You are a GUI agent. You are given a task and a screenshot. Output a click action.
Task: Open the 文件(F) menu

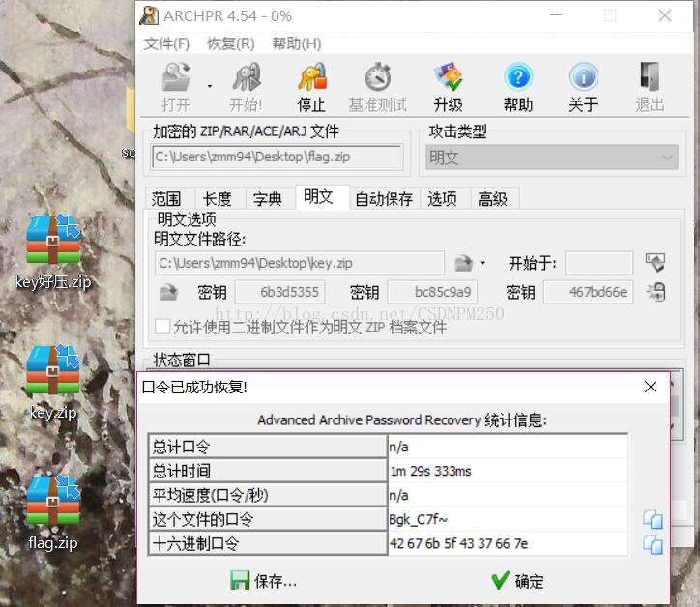[x=166, y=43]
